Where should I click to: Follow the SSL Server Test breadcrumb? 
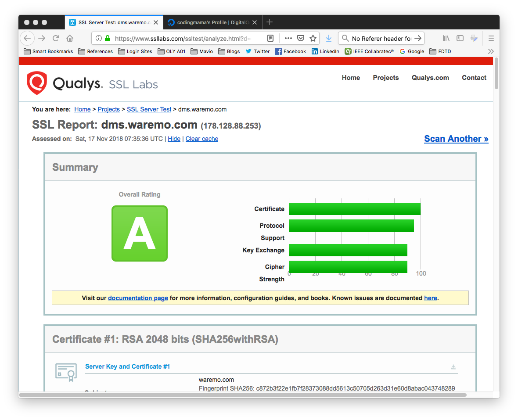coord(149,109)
